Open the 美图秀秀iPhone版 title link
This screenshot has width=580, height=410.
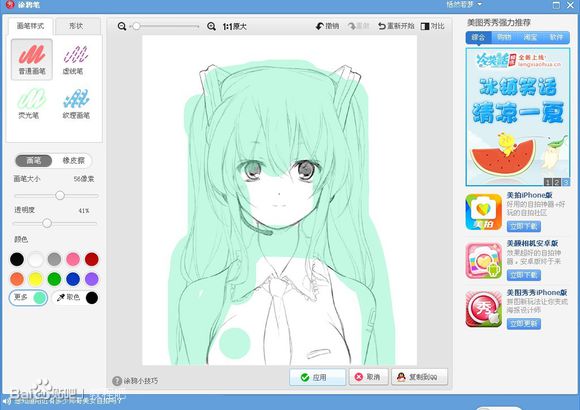point(537,292)
